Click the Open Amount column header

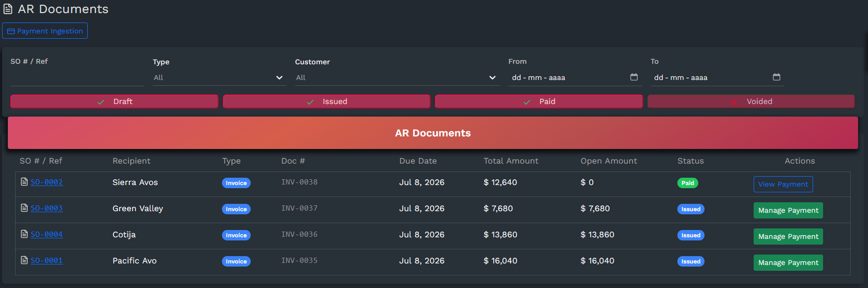click(609, 161)
